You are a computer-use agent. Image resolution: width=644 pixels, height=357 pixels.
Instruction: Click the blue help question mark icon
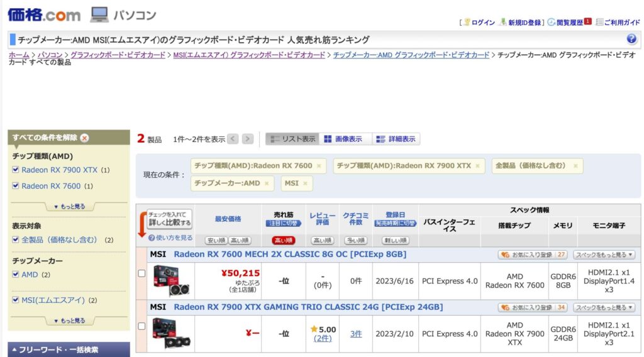pos(631,39)
